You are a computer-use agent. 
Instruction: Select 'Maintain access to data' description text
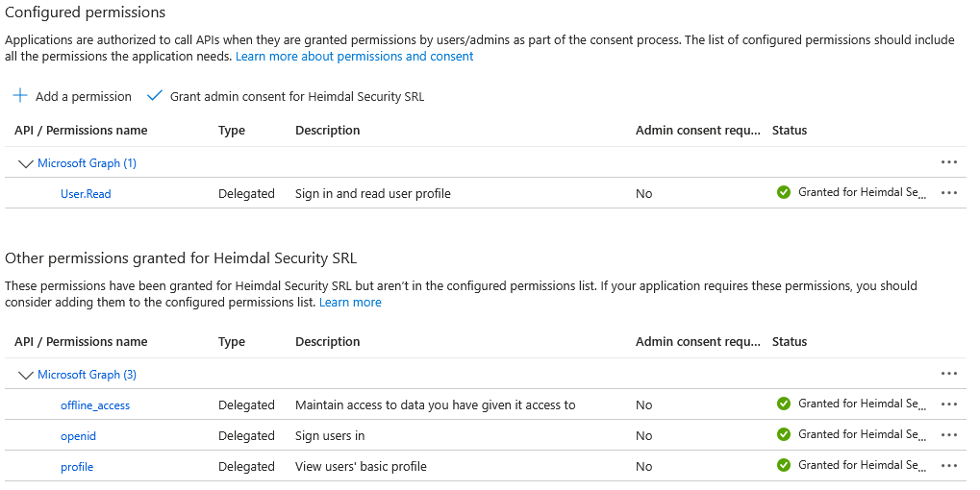[x=436, y=405]
